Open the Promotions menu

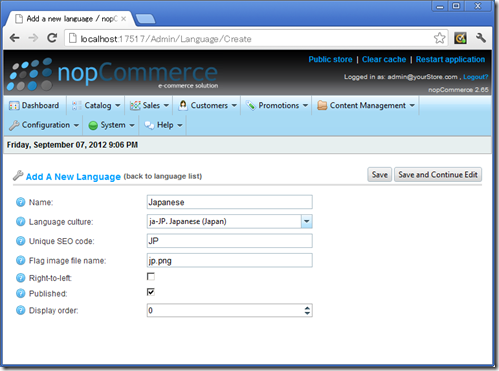[x=277, y=106]
